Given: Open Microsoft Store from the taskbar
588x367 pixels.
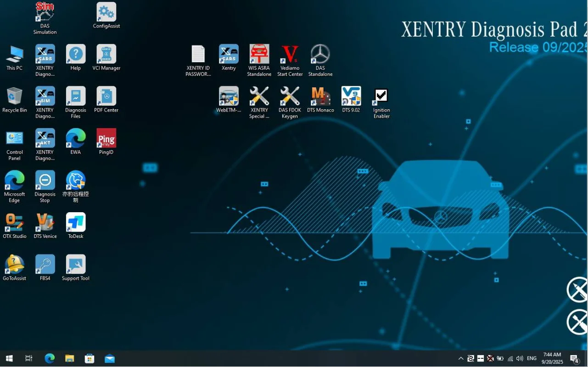Looking at the screenshot, I should coord(90,358).
